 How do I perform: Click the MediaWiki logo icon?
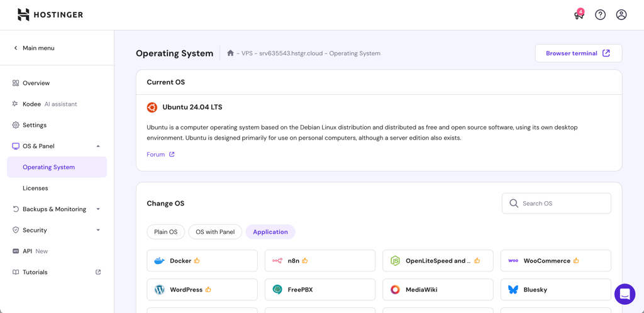tap(395, 290)
